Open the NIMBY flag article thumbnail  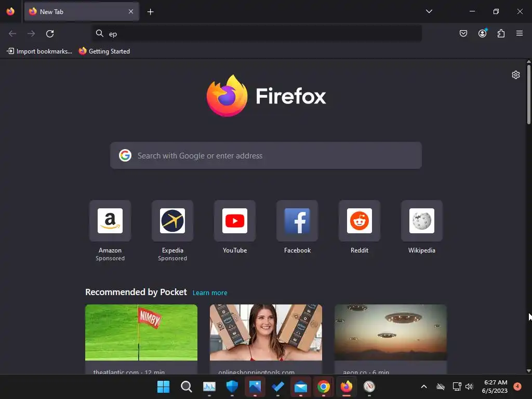point(141,332)
